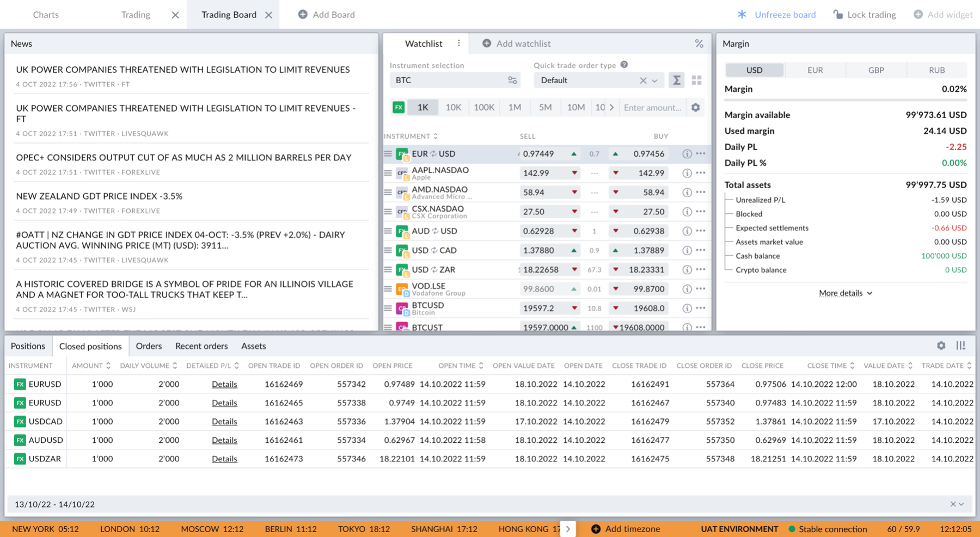Viewport: 980px width, 537px height.
Task: Click the Unfreeze board snowflake button
Action: (776, 15)
